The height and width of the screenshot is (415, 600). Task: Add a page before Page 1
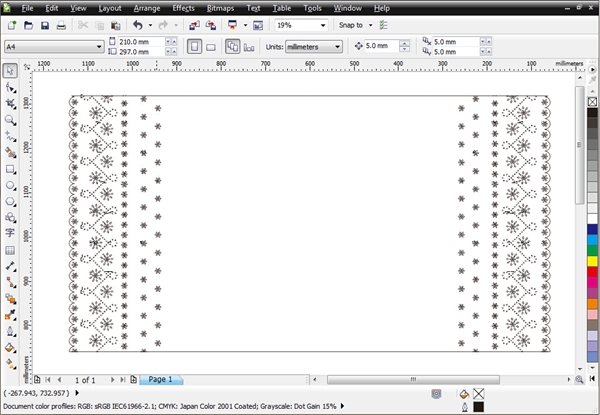pyautogui.click(x=37, y=379)
